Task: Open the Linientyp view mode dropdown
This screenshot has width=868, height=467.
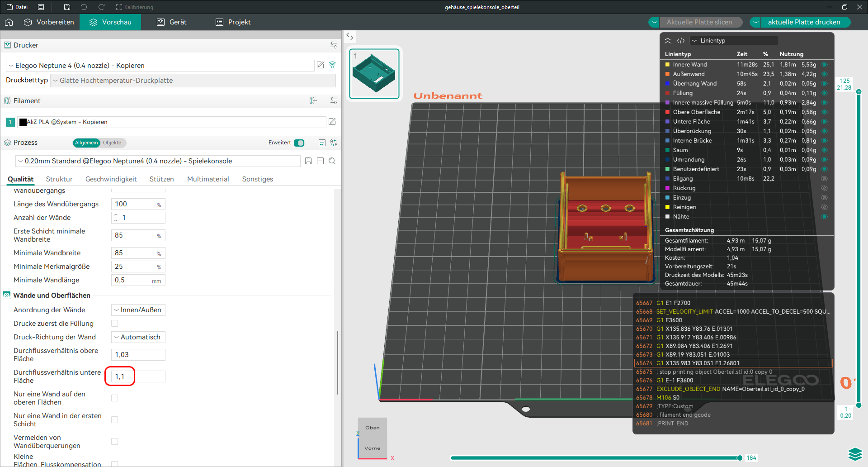Action: click(734, 41)
